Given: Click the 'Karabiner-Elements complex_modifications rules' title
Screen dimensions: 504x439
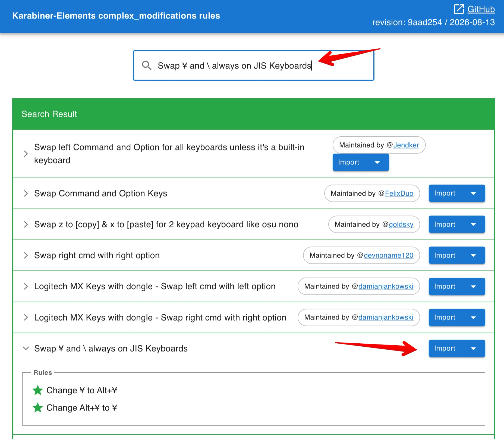Looking at the screenshot, I should pos(116,16).
